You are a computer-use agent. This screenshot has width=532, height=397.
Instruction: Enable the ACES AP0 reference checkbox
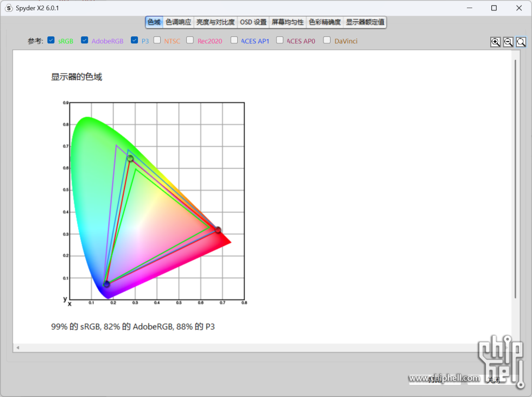280,40
